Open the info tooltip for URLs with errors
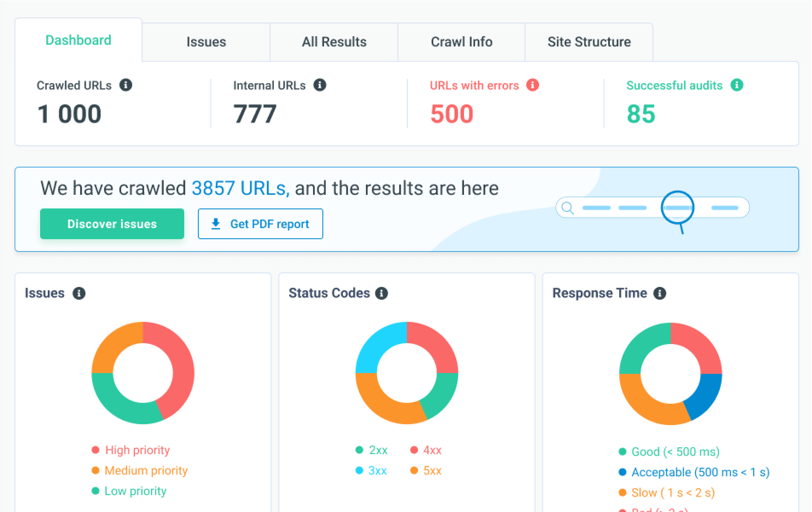 pos(532,85)
